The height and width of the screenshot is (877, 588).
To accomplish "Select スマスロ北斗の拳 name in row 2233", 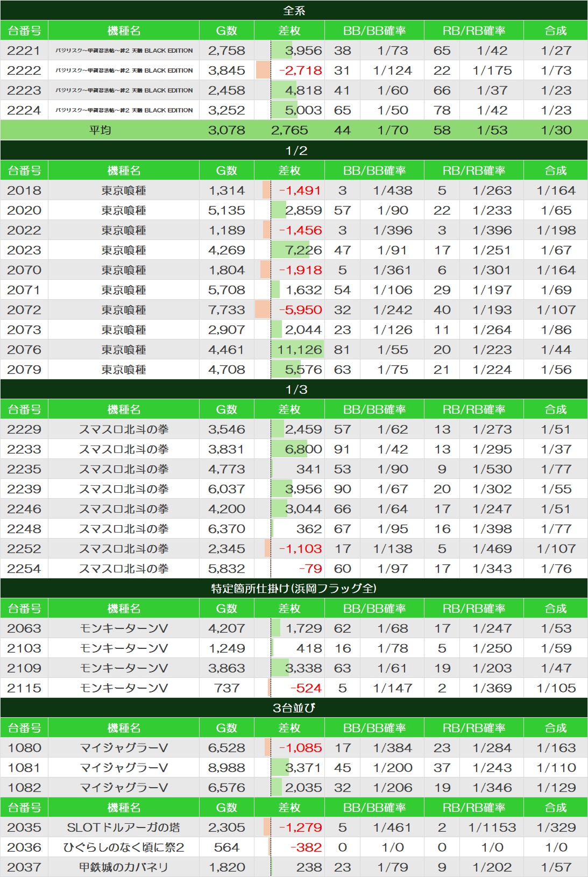I will click(124, 449).
